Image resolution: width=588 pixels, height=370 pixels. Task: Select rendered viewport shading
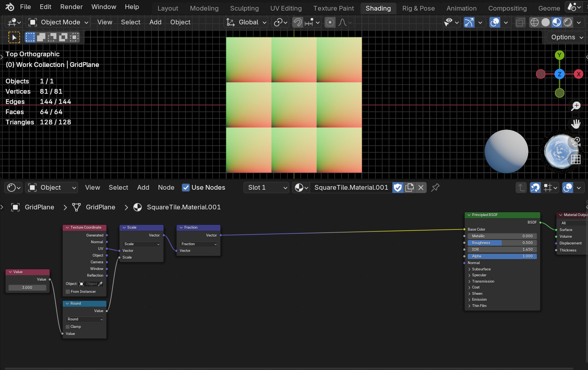tap(568, 22)
